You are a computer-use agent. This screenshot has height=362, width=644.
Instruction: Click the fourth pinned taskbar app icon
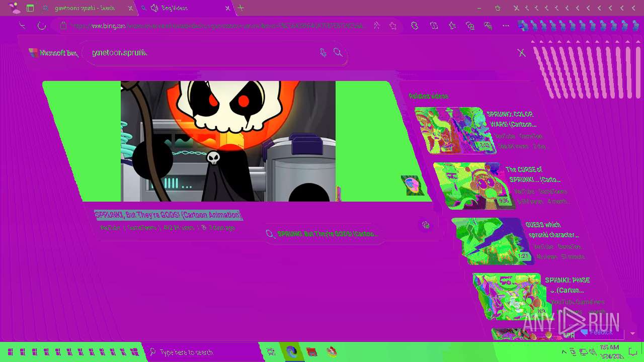(332, 352)
